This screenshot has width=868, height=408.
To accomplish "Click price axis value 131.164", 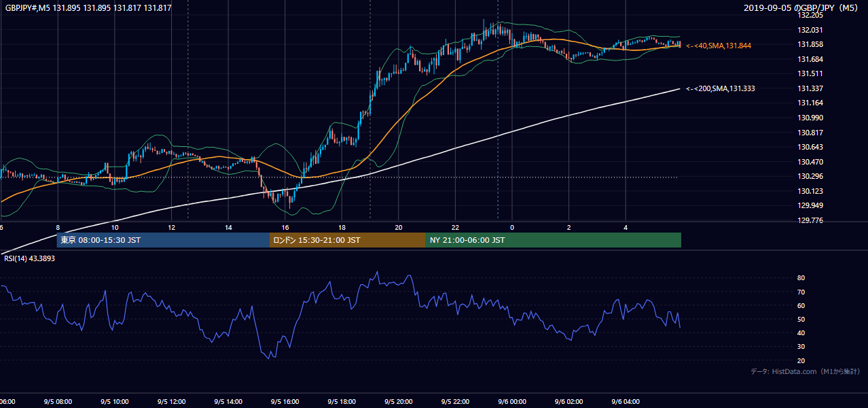I will 810,103.
